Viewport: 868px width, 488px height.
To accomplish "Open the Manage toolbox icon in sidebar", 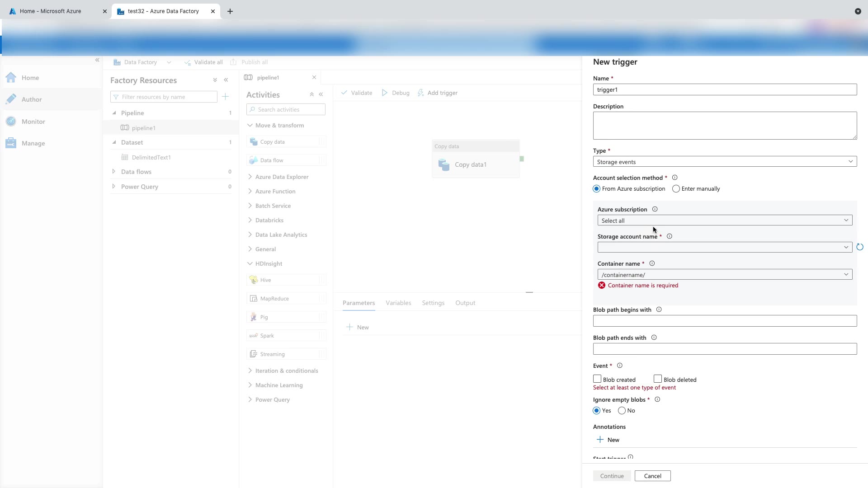I will [x=11, y=143].
